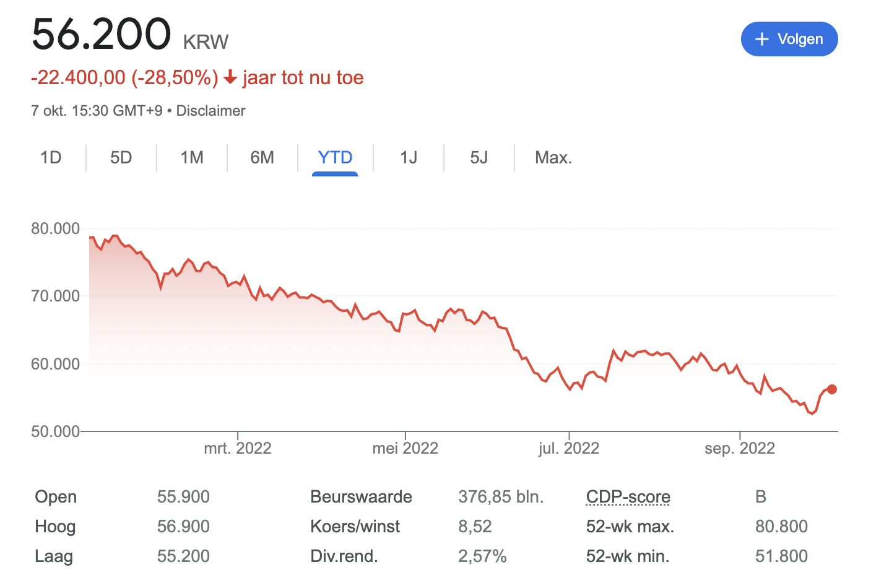Image resolution: width=884 pixels, height=588 pixels.
Task: Click the red down arrow icon
Action: pyautogui.click(x=230, y=77)
